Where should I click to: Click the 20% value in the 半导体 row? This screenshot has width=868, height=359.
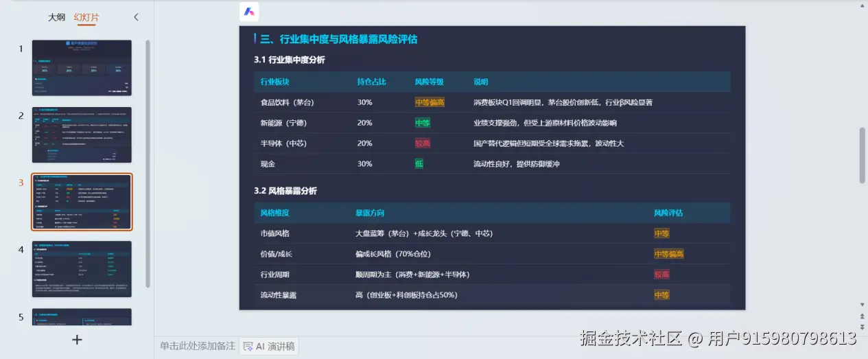(364, 143)
